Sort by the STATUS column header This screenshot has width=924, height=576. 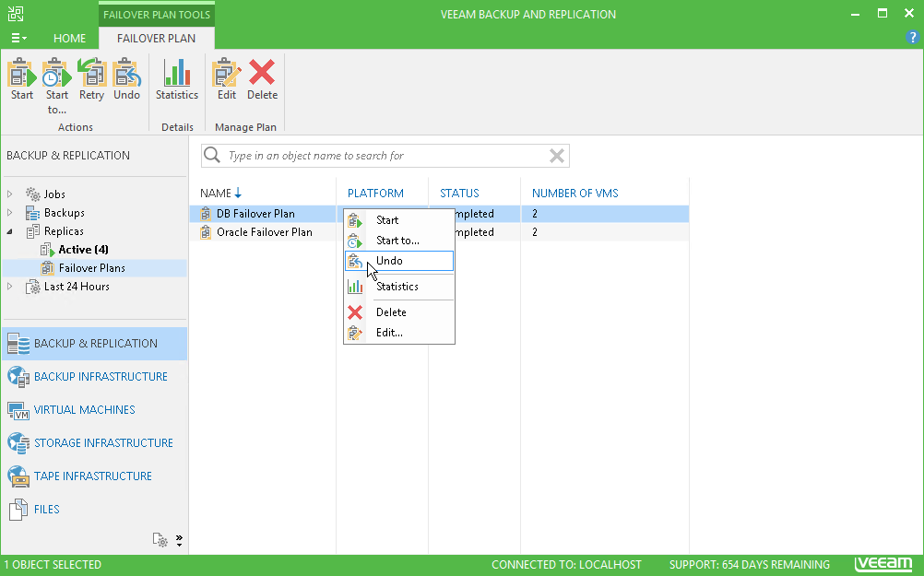point(459,194)
